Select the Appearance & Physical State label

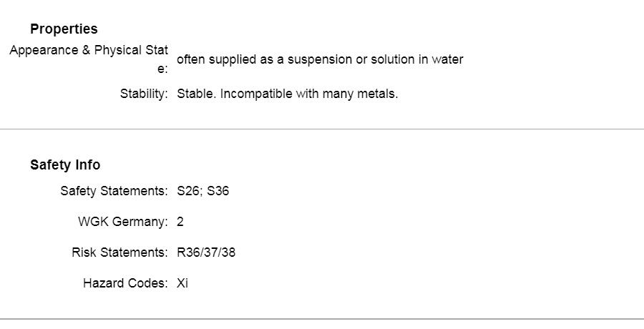pos(89,59)
